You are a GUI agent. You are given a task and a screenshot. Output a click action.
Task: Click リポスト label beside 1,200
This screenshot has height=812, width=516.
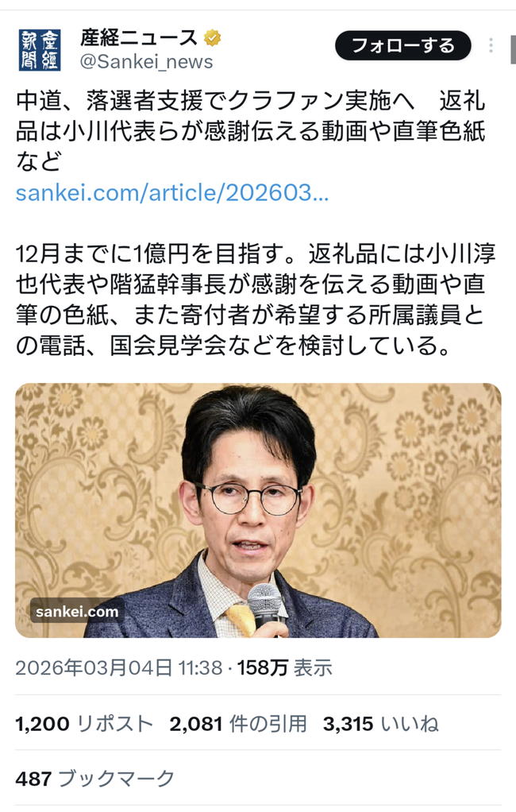115,724
